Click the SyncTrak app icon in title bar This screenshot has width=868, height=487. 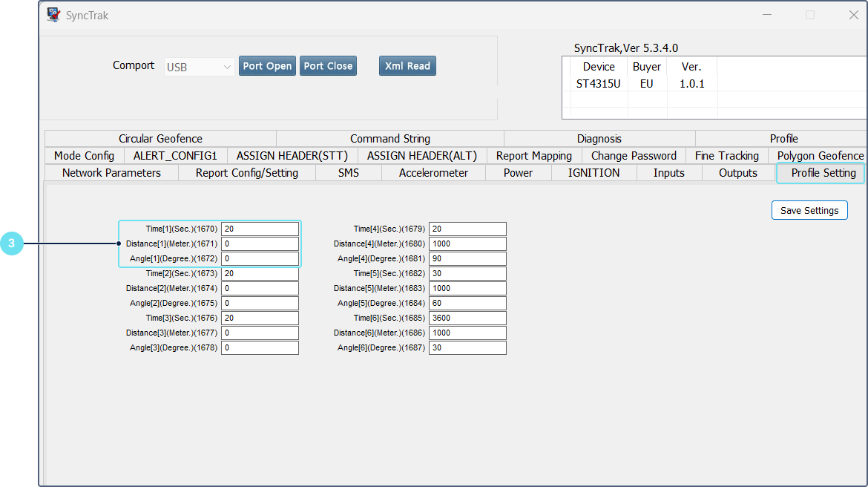pyautogui.click(x=53, y=15)
